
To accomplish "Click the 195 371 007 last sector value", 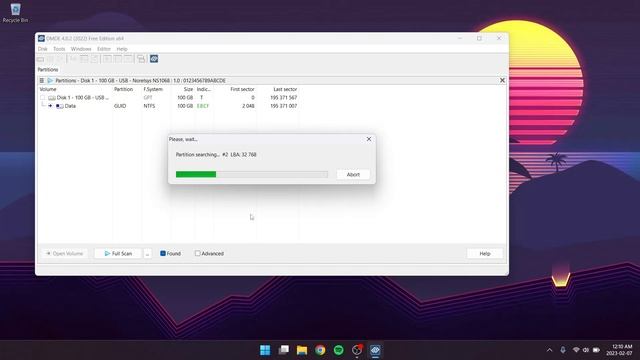I will coord(284,106).
